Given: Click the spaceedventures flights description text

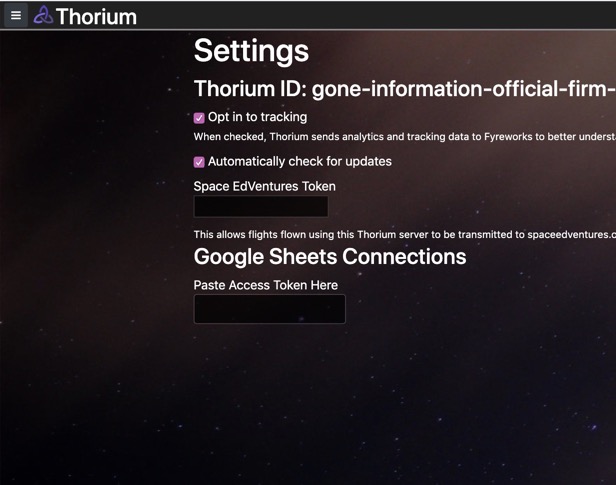Looking at the screenshot, I should coord(405,234).
